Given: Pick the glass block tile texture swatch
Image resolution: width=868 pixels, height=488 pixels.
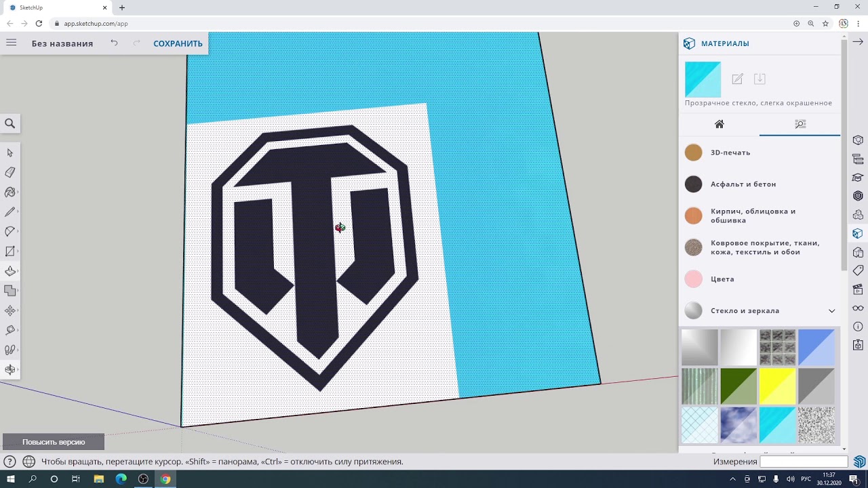Looking at the screenshot, I should [777, 347].
